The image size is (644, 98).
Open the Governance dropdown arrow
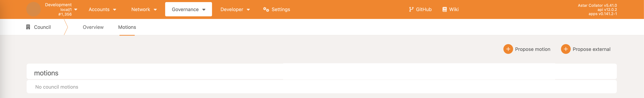[x=204, y=10]
